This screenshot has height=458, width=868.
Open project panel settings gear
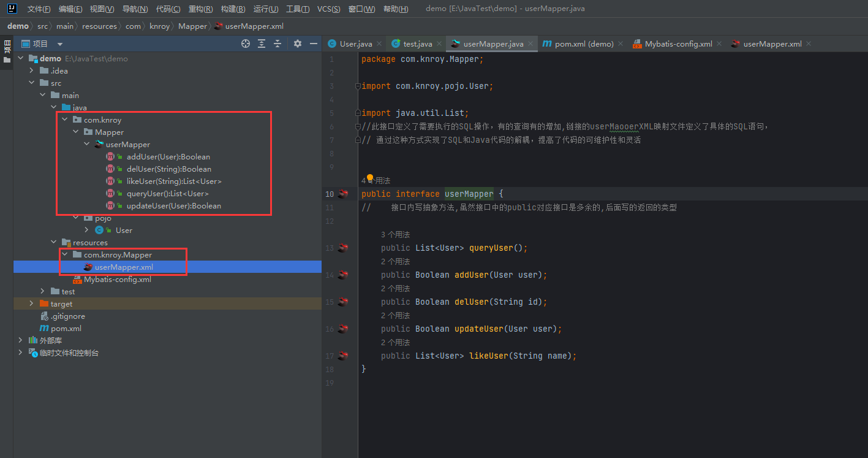click(x=298, y=44)
